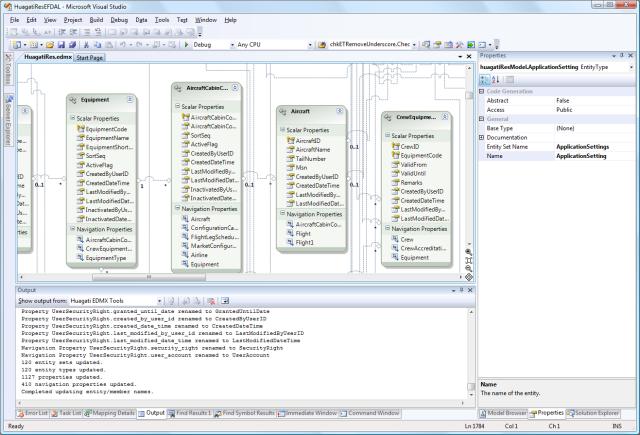Click Find Message in Code in the Output toolbar
The image size is (640, 435).
pyautogui.click(x=171, y=301)
